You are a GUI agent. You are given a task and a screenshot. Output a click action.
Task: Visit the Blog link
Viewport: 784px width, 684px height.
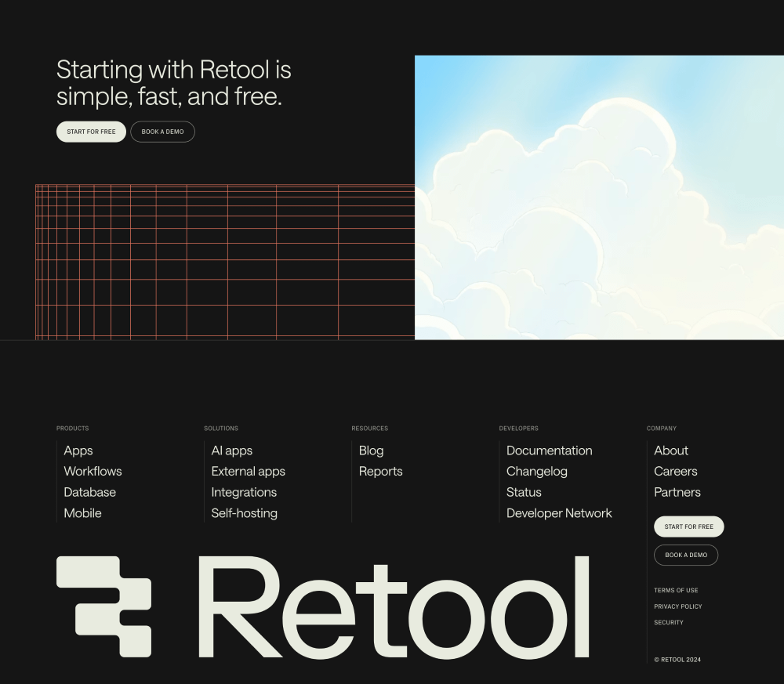click(x=372, y=451)
